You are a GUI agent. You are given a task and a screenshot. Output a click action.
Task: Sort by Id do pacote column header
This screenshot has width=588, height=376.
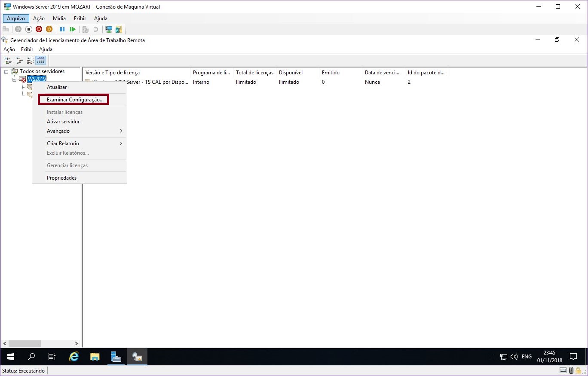[x=426, y=73]
